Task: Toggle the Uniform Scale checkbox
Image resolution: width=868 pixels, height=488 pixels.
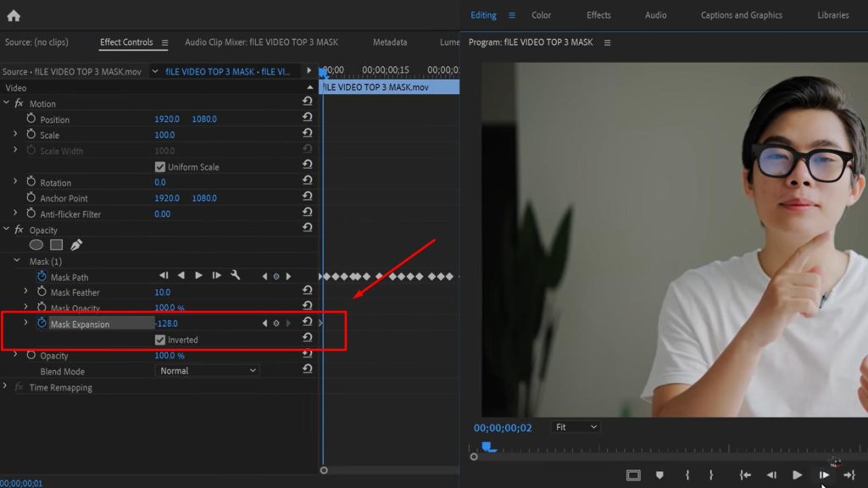Action: click(160, 166)
